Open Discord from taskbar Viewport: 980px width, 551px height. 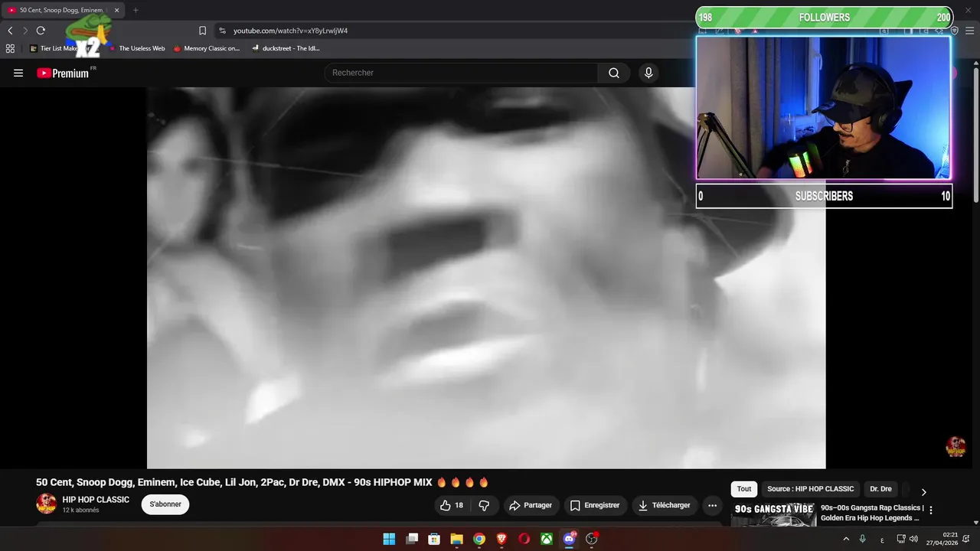pyautogui.click(x=569, y=539)
